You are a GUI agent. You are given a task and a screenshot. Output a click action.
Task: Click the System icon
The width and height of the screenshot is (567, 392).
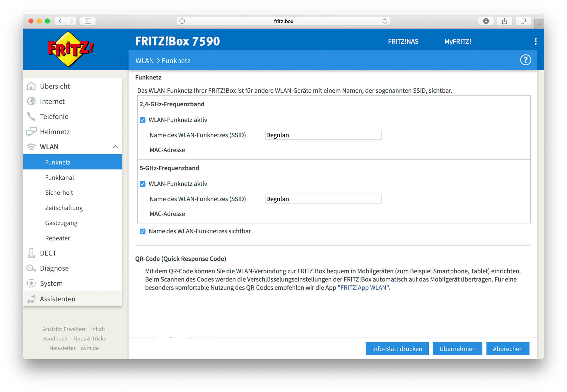(x=31, y=283)
